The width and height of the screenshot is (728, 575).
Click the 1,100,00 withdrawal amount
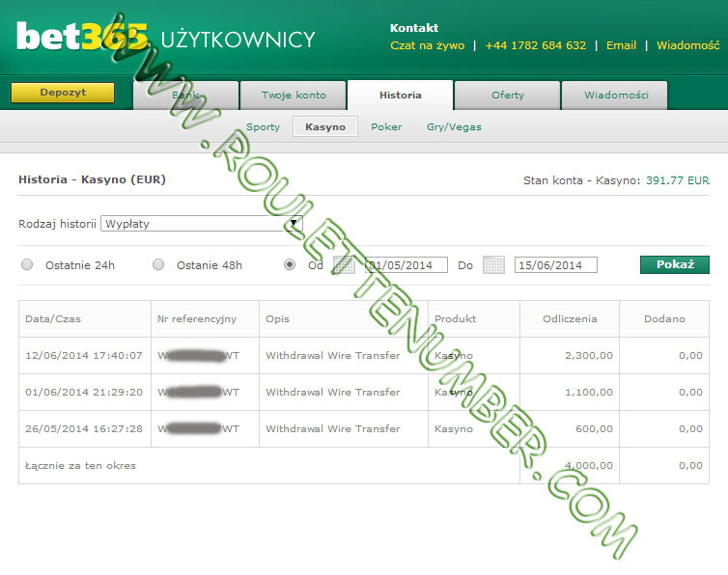coord(589,392)
